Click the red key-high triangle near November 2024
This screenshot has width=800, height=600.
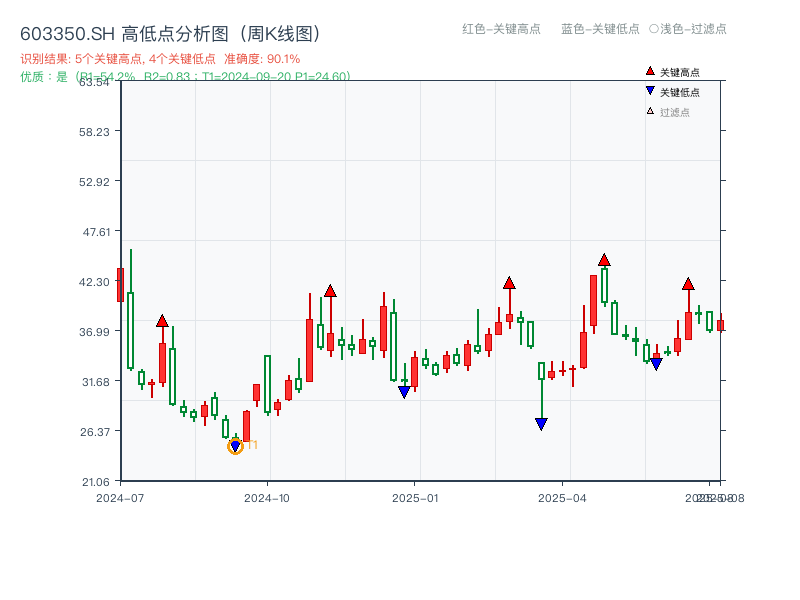click(x=331, y=292)
